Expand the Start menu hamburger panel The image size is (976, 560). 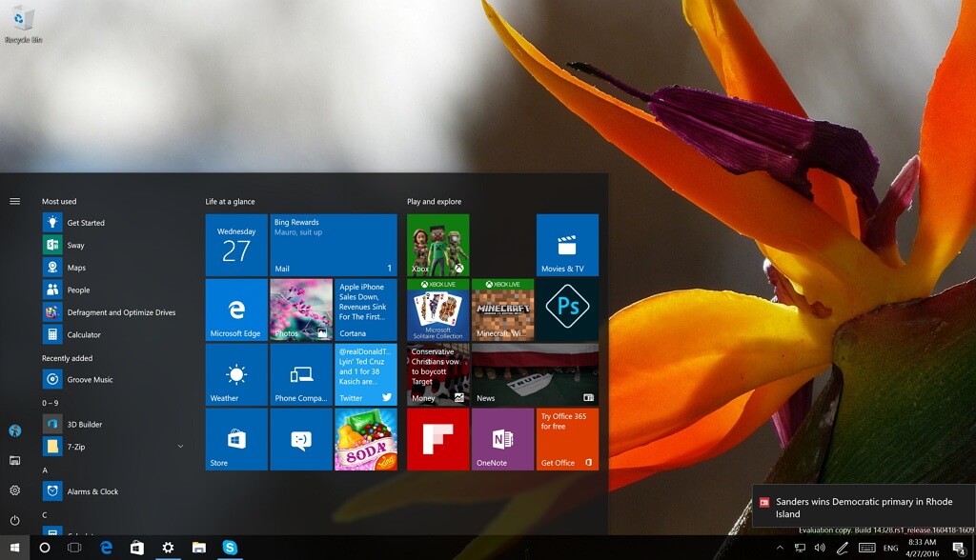(13, 201)
